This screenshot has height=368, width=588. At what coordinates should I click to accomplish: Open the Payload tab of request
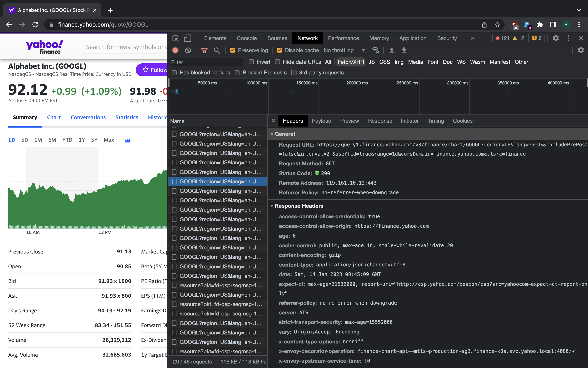(321, 121)
